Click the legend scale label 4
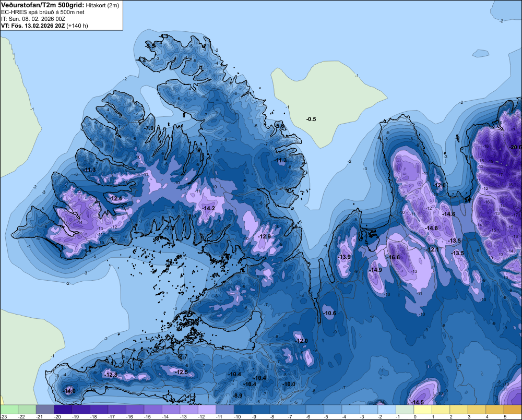The height and width of the screenshot is (420, 522). (x=487, y=417)
